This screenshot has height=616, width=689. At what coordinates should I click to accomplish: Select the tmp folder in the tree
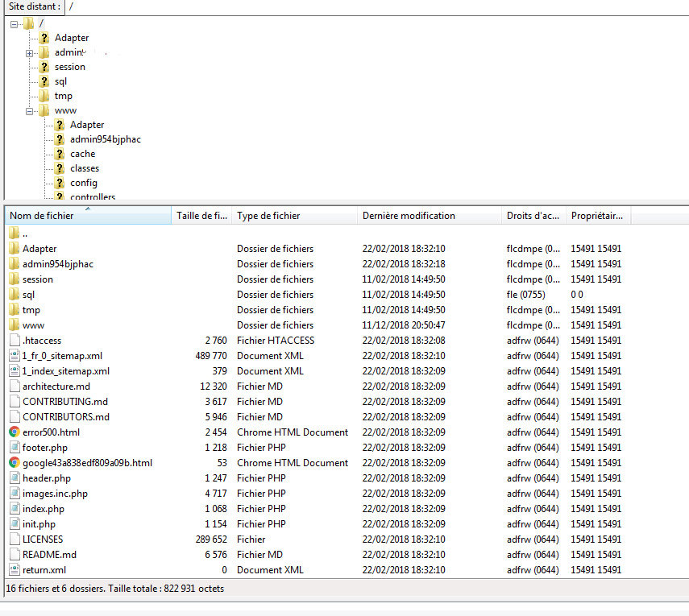click(x=64, y=96)
